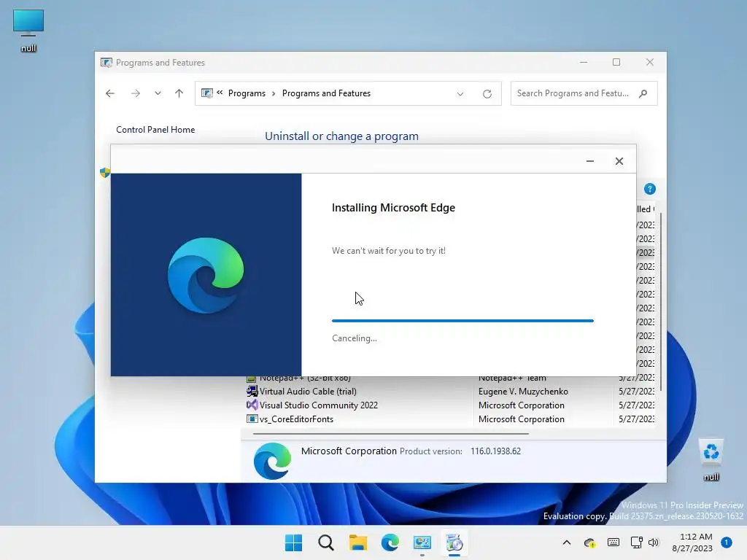The width and height of the screenshot is (747, 560).
Task: Show hidden tray icons chevron
Action: 566,542
